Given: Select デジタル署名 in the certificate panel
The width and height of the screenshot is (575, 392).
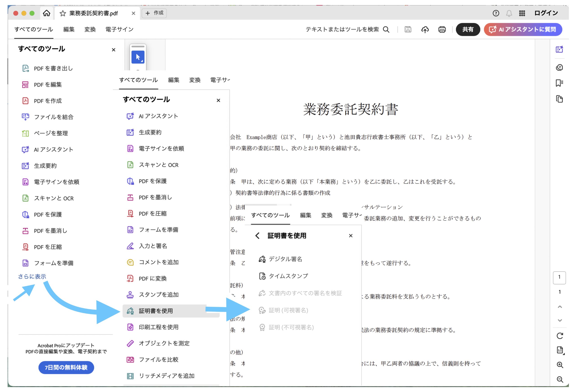Looking at the screenshot, I should (x=285, y=259).
